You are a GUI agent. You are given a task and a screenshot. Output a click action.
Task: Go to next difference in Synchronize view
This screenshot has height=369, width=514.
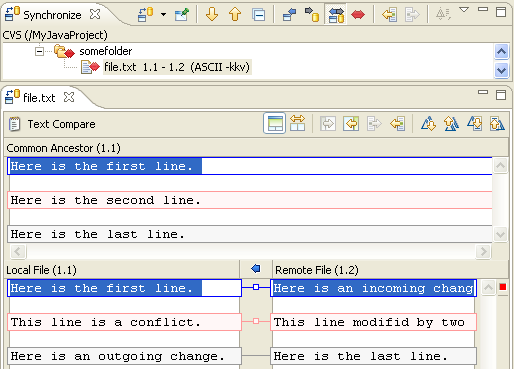[212, 14]
